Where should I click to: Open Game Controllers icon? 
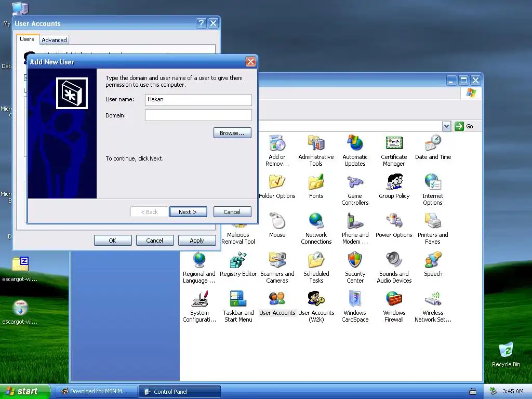tap(355, 189)
